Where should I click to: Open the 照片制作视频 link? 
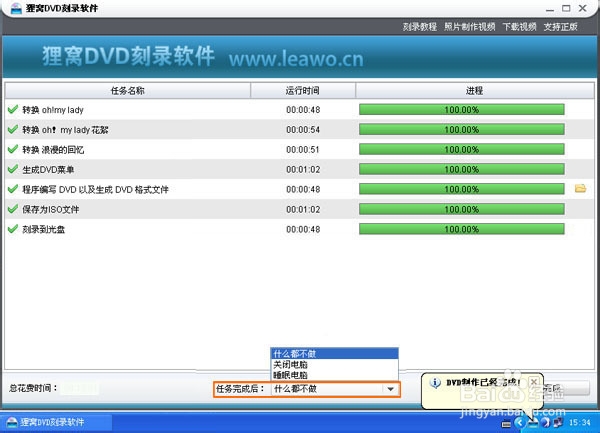click(x=470, y=27)
